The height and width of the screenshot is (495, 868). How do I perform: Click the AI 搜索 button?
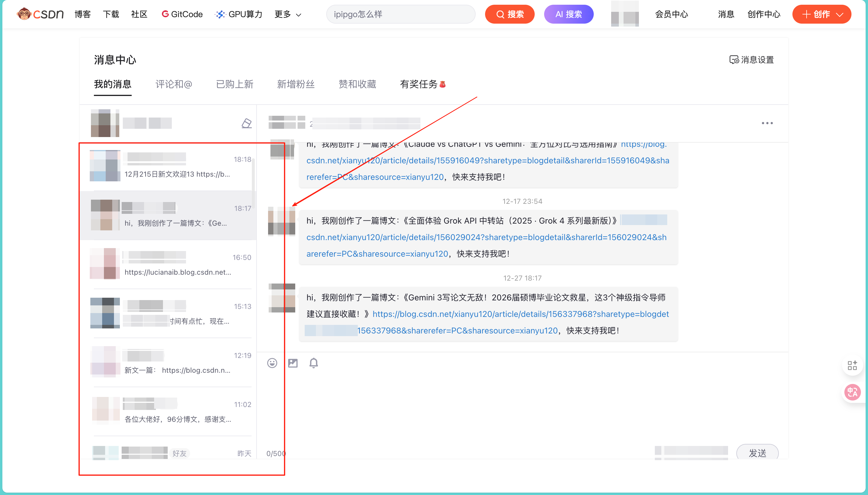[568, 14]
